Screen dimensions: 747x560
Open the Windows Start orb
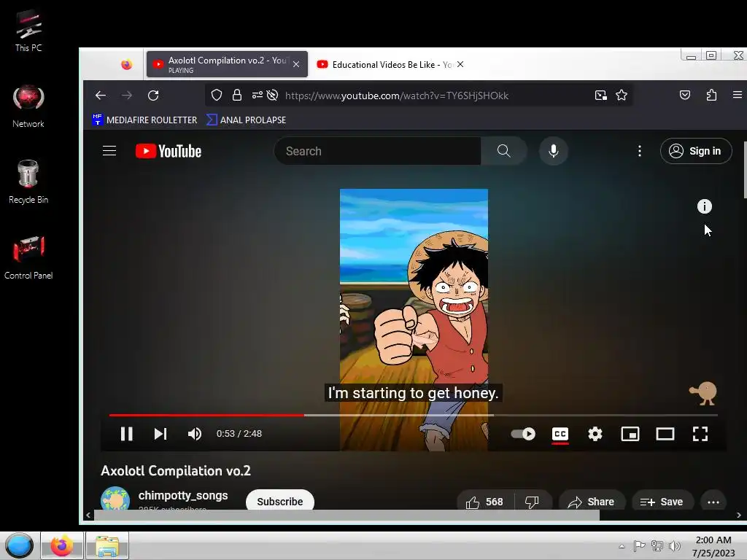coord(19,545)
